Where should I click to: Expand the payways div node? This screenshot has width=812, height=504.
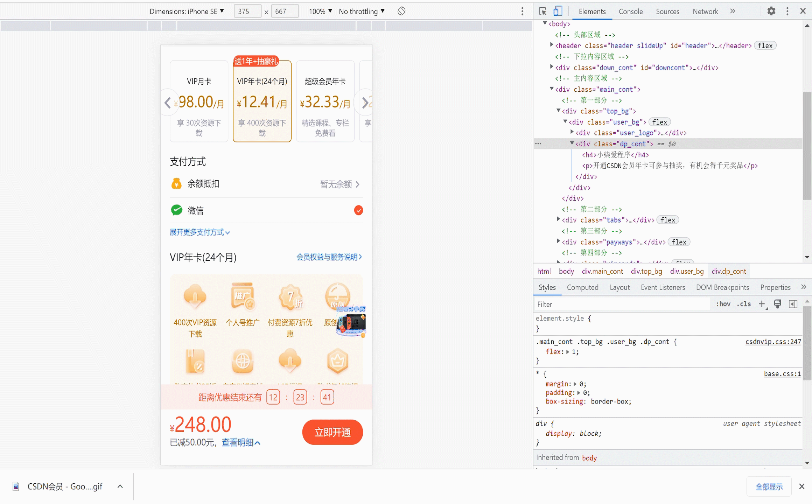[558, 241]
